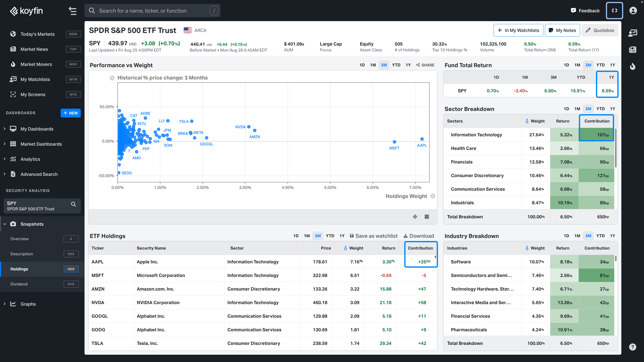Open Holdings Weight axis settings gear
644x362 pixels.
tap(433, 196)
